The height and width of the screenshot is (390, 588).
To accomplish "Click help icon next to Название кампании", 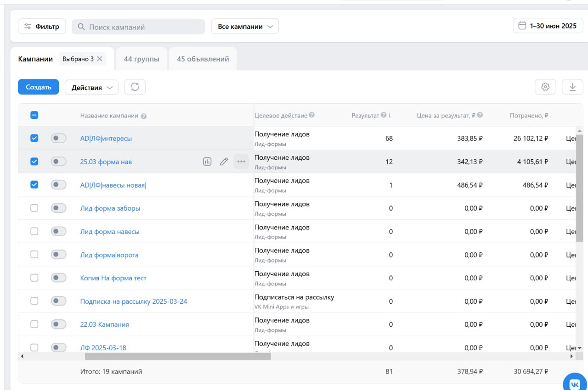I will coord(143,116).
